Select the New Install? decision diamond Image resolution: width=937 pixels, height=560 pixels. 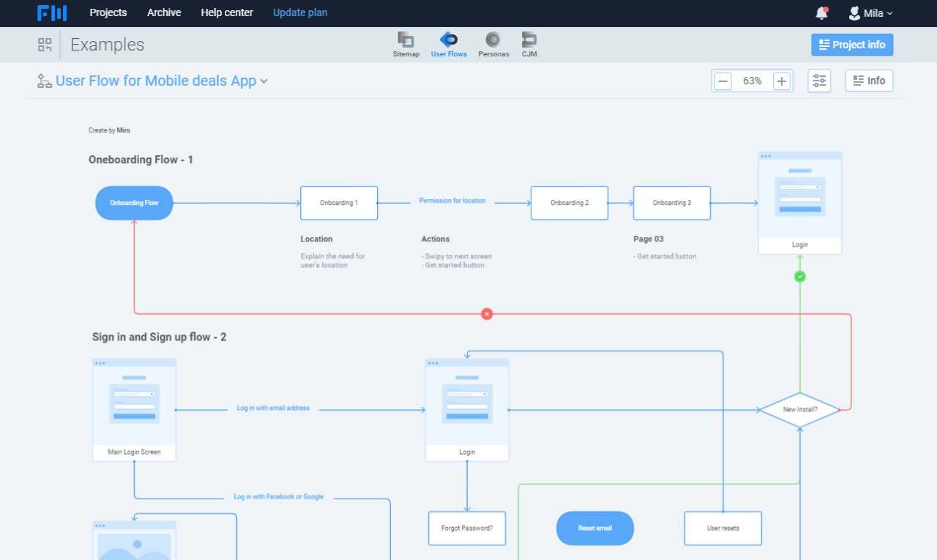point(800,410)
